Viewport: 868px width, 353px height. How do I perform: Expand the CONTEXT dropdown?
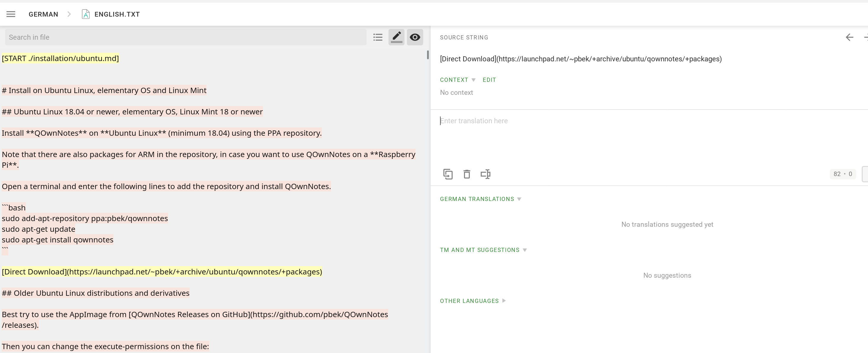pyautogui.click(x=458, y=80)
